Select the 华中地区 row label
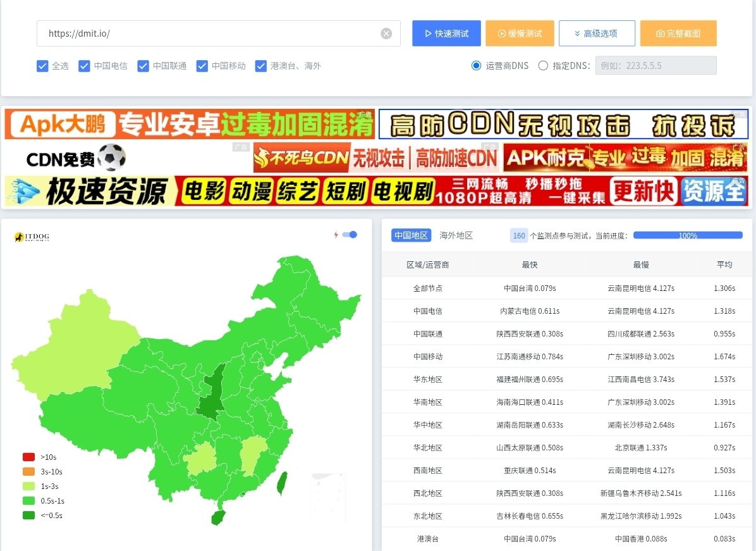Viewport: 756px width, 551px height. pos(428,424)
